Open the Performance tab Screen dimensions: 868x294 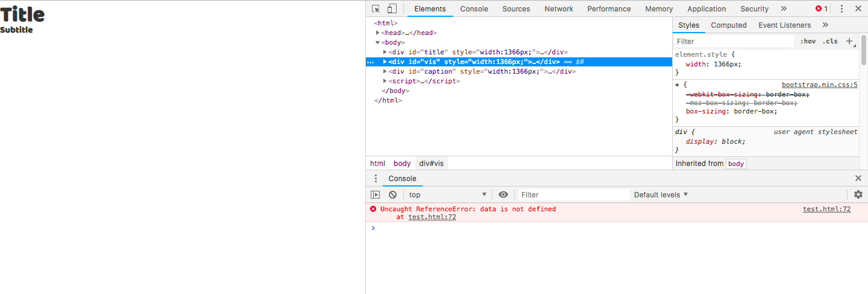tap(609, 8)
